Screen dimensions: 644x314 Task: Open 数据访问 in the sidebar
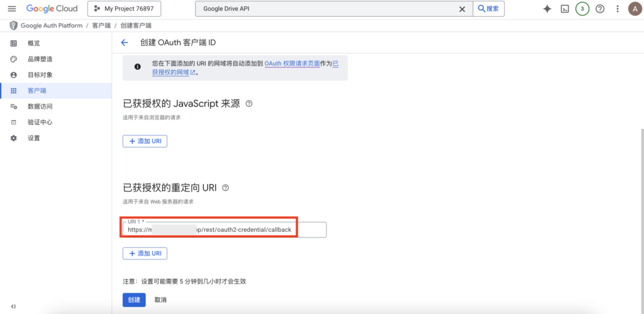40,107
